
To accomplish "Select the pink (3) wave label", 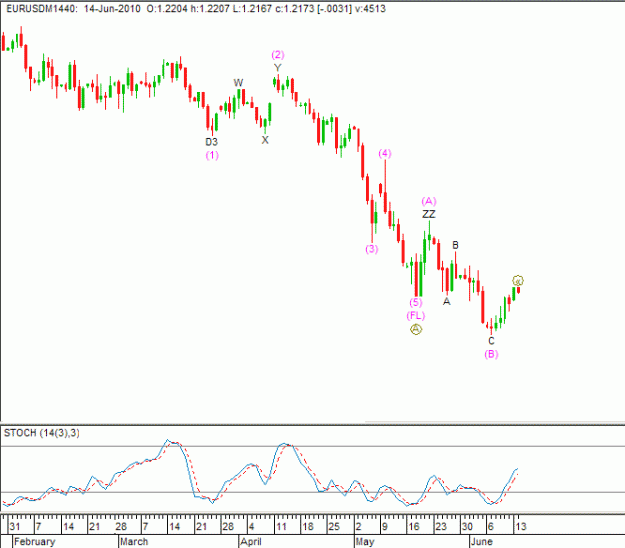I will [x=371, y=249].
